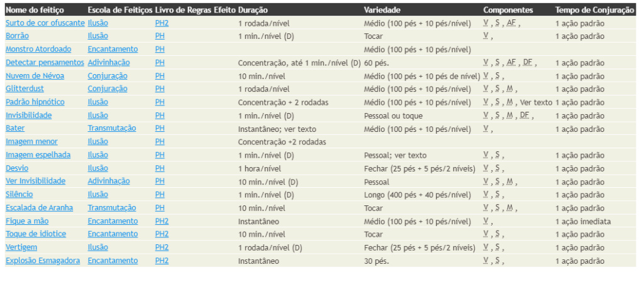Viewport: 644px width, 282px height.
Task: Click Adivinhação school in Ver Invisibilidade row
Action: pyautogui.click(x=108, y=181)
